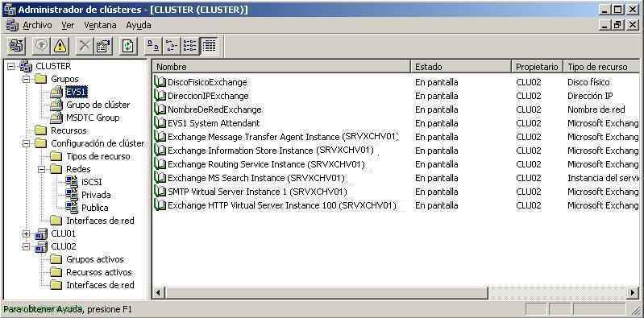Select the Redes folder
The width and height of the screenshot is (644, 318).
click(78, 169)
